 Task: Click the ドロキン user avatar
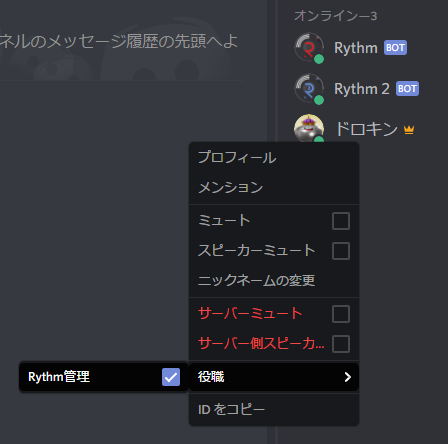(x=309, y=128)
